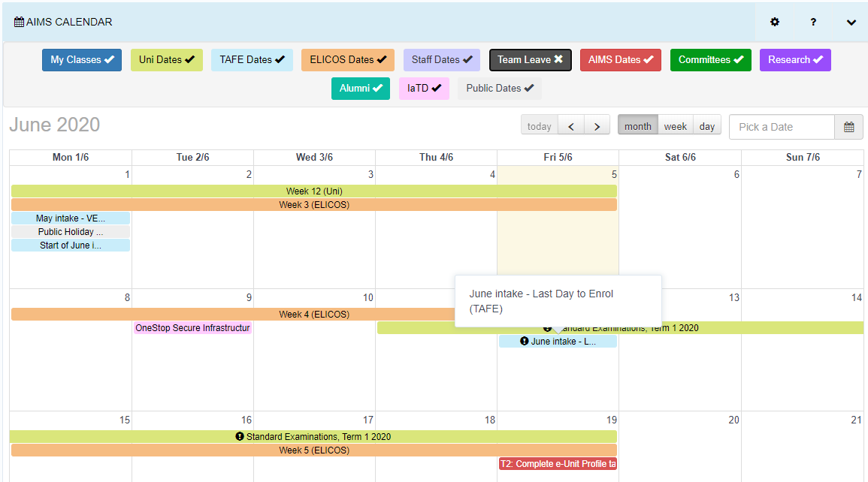
Task: Go to next month arrow
Action: [x=597, y=126]
